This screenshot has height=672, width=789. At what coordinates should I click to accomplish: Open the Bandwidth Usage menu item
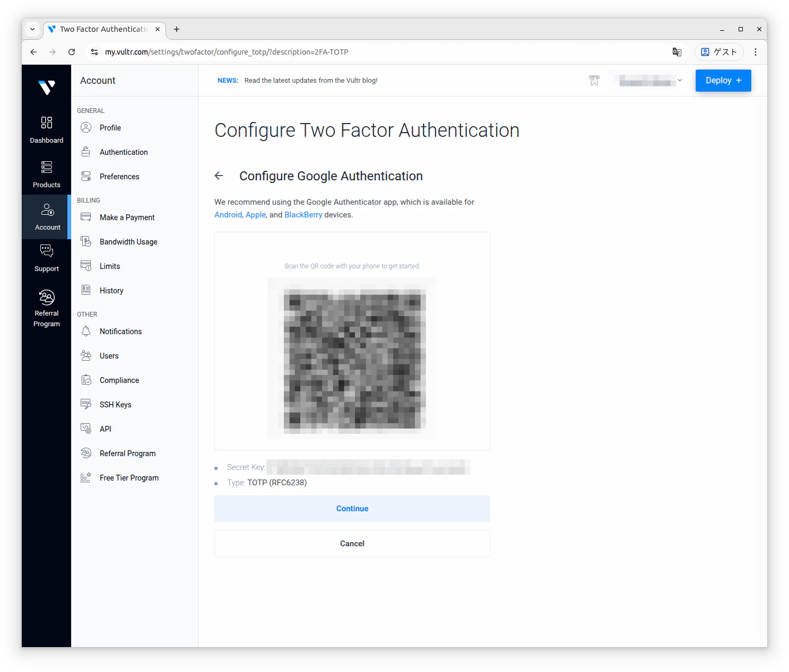tap(128, 242)
